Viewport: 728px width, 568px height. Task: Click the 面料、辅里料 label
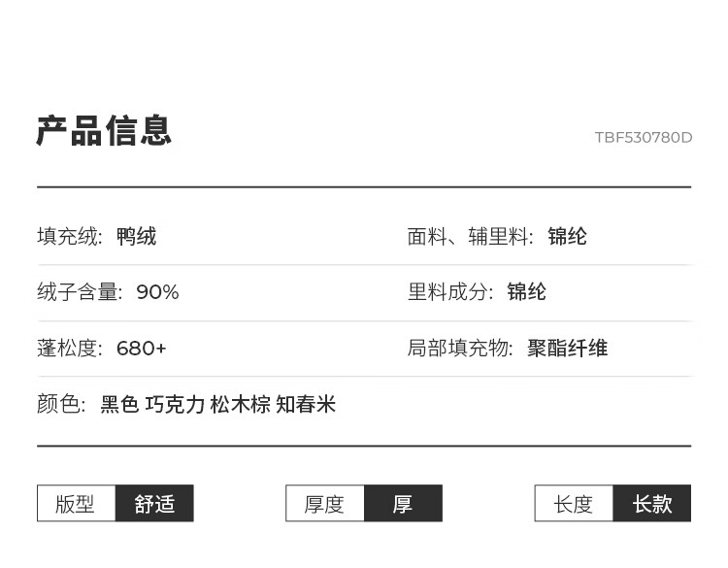470,237
